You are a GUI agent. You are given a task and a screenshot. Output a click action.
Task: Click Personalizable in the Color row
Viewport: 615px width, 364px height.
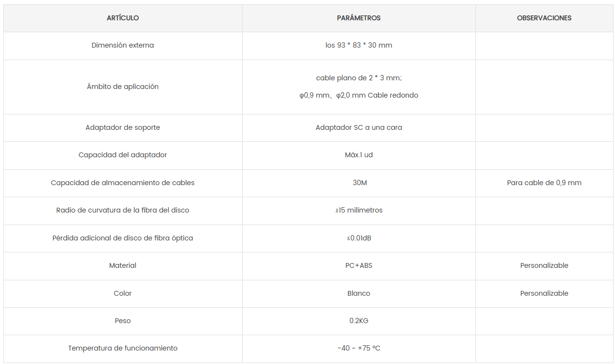point(544,293)
